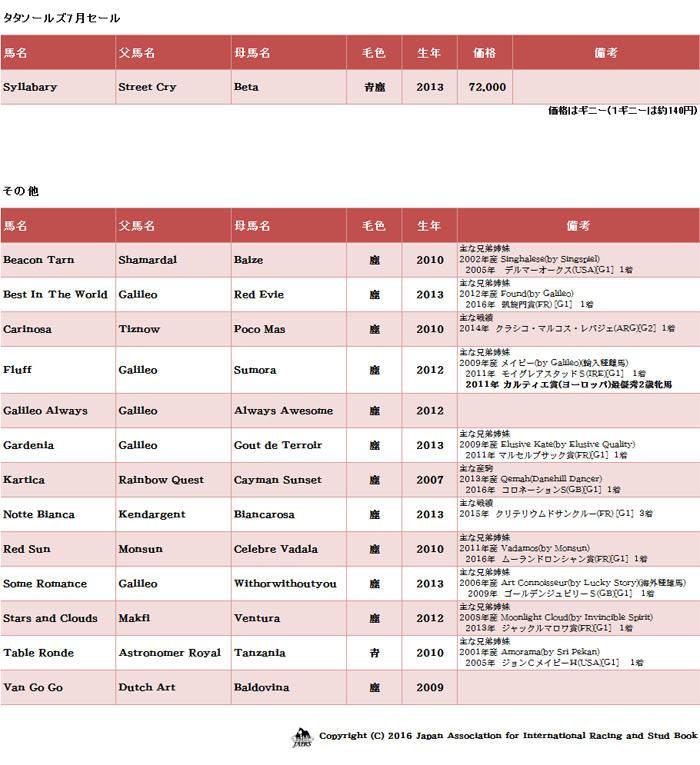Click the その他 section heading
This screenshot has height=765, width=700.
coord(21,191)
